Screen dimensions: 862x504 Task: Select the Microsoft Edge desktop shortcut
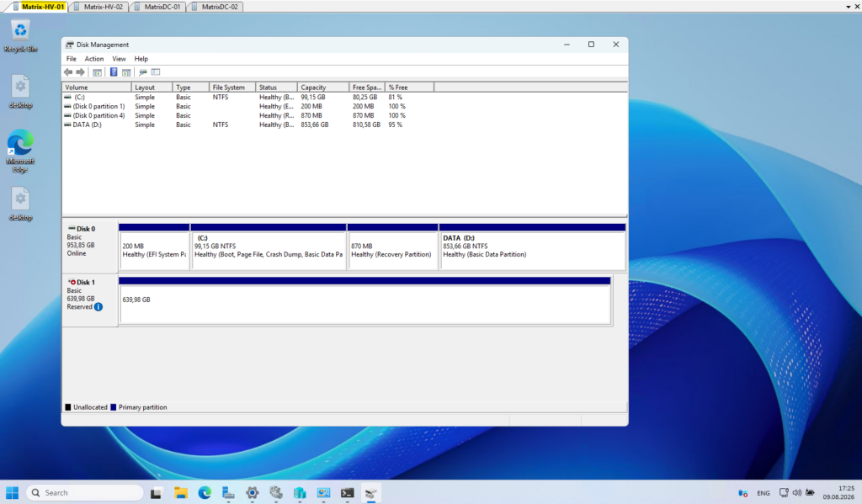coord(20,151)
